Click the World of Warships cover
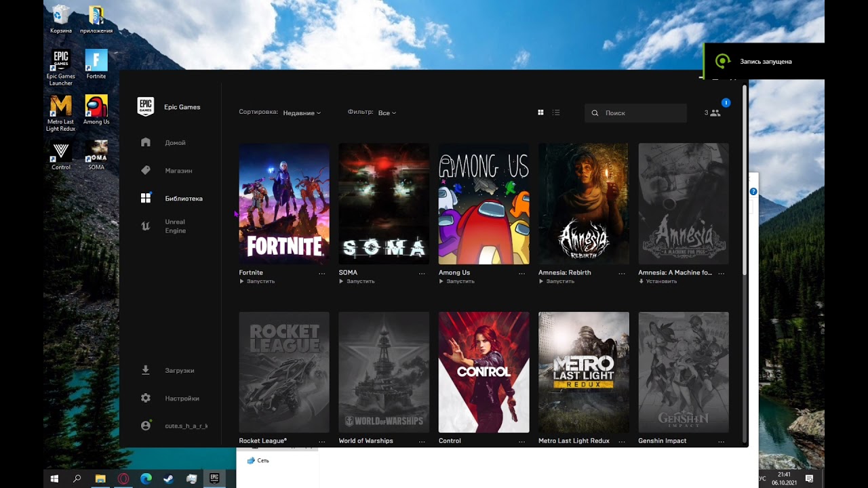This screenshot has height=488, width=868. click(384, 372)
